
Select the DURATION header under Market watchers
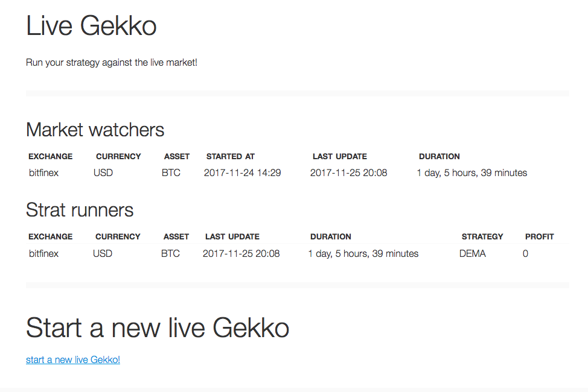tap(439, 156)
